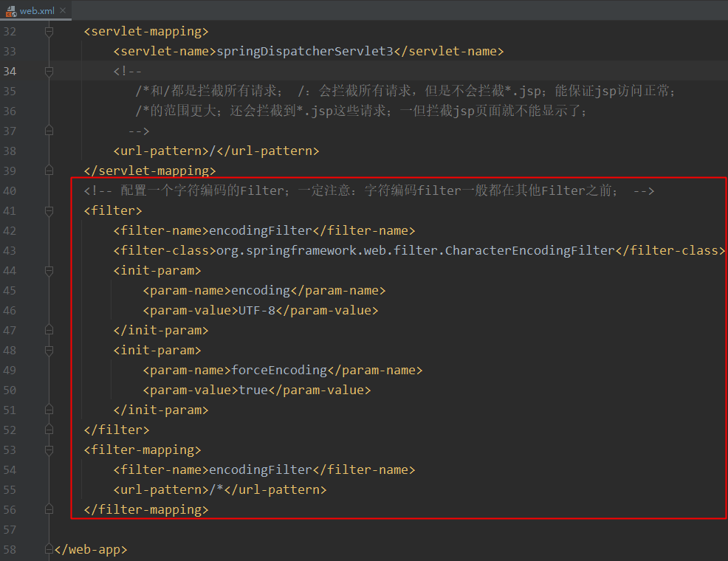Click forceEncoding param name text

point(279,371)
